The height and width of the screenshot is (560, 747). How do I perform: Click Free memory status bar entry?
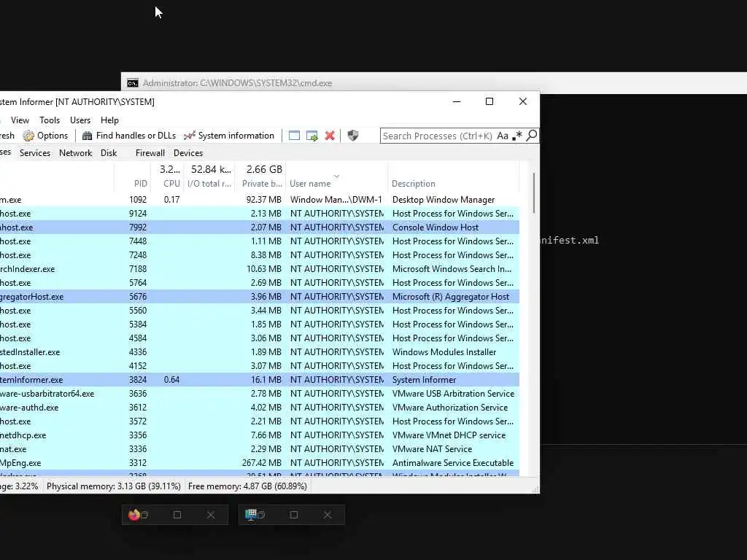click(247, 486)
